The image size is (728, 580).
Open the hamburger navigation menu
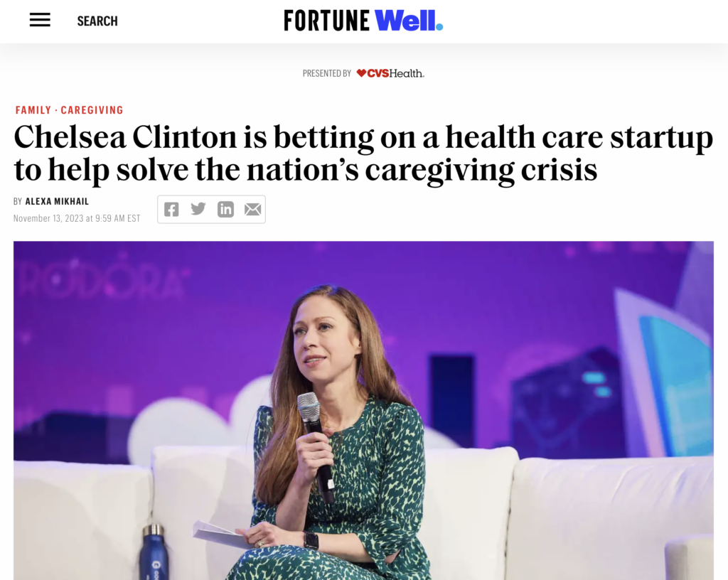pos(40,21)
